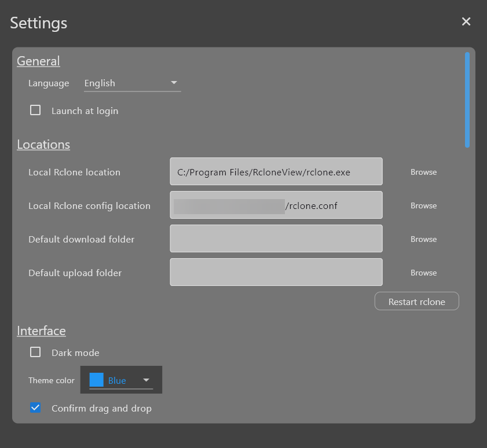Close the Settings dialog

[466, 22]
